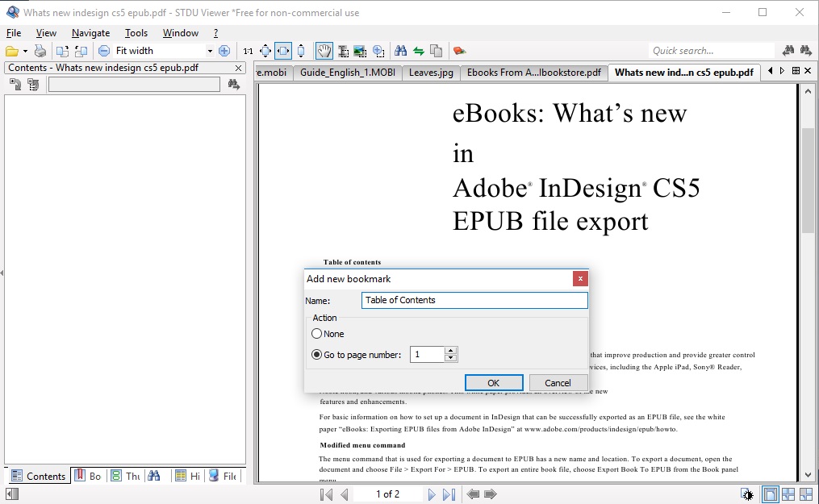The image size is (819, 504).
Task: Select the None action radio button
Action: pyautogui.click(x=316, y=333)
